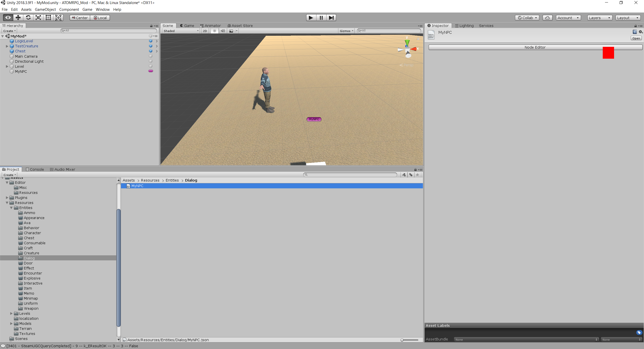Select the Rotate tool
This screenshot has width=644, height=349.
[x=28, y=18]
